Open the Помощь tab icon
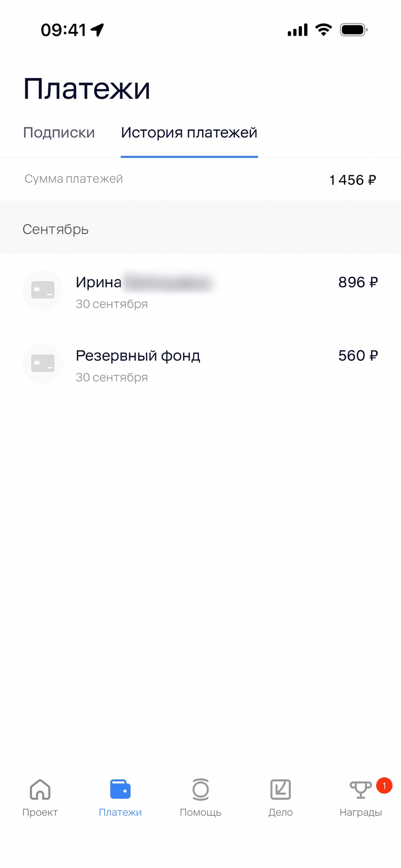The height and width of the screenshot is (868, 401). [x=201, y=789]
